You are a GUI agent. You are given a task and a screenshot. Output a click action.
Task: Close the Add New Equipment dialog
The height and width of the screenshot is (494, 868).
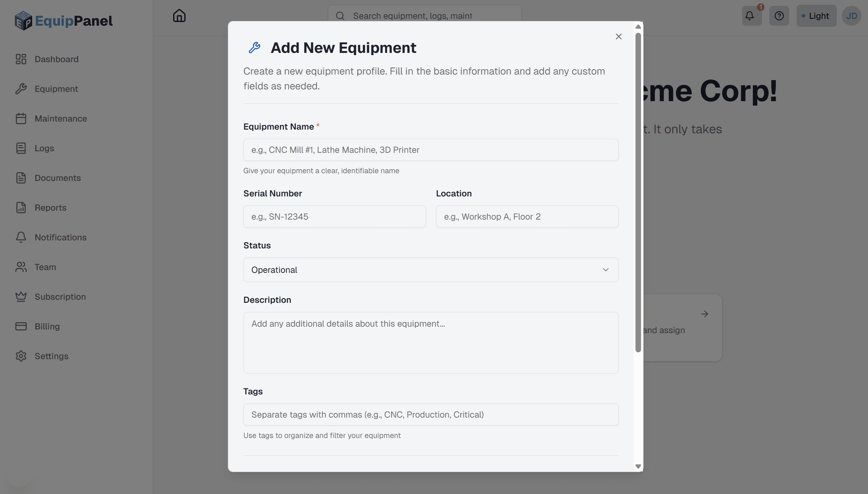click(618, 37)
